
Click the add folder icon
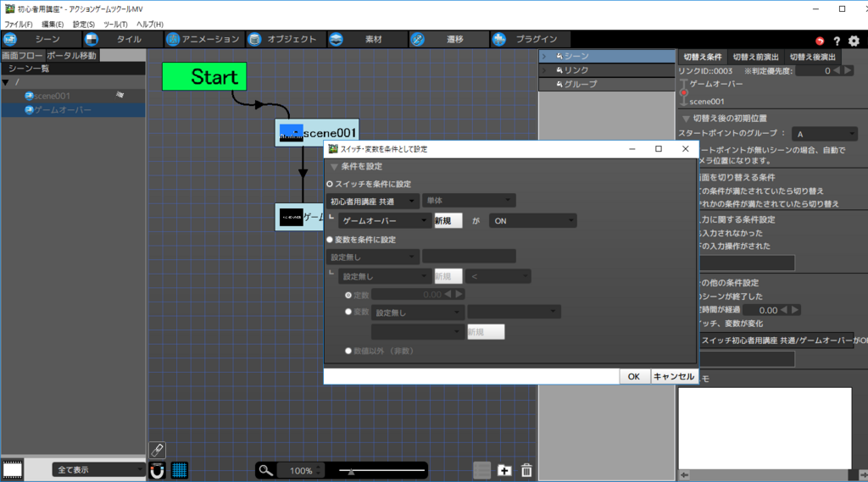click(504, 470)
